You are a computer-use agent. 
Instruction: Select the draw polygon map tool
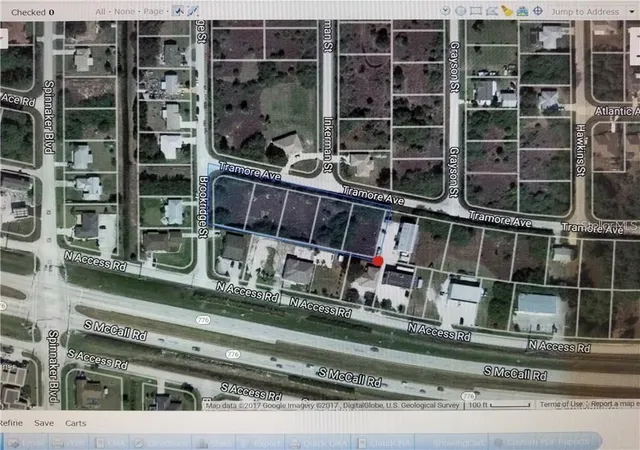pos(491,11)
